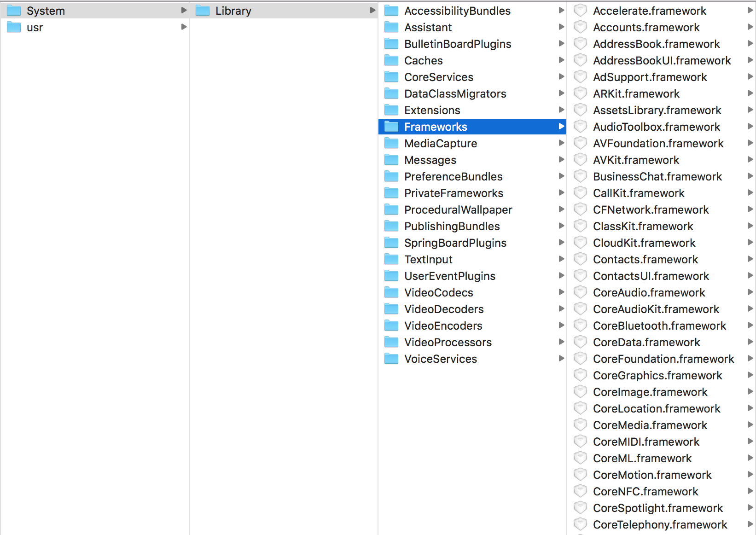The height and width of the screenshot is (535, 756).
Task: Click the System folder icon
Action: coord(14,11)
